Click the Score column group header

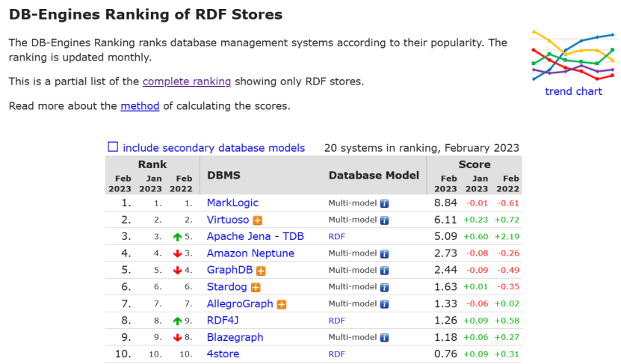click(x=475, y=164)
